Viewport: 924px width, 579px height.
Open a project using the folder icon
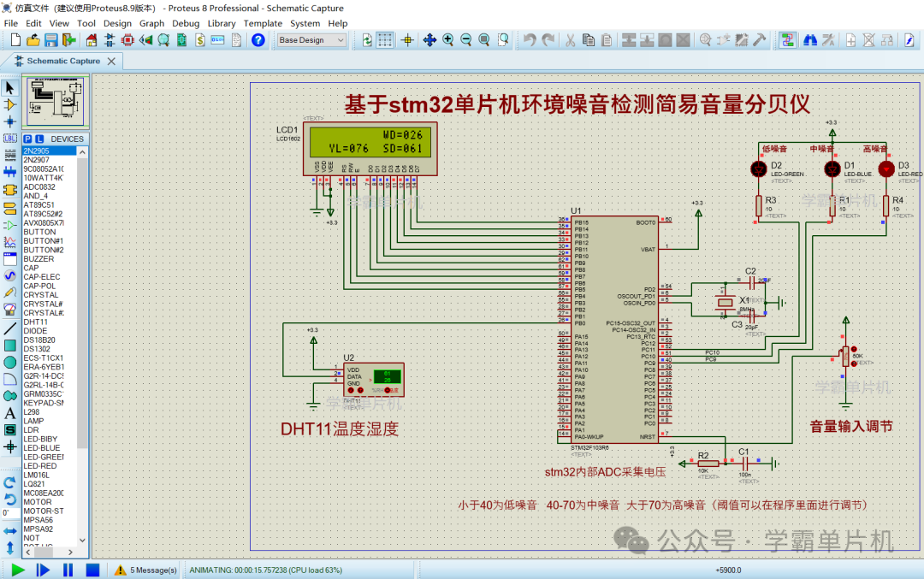point(33,40)
